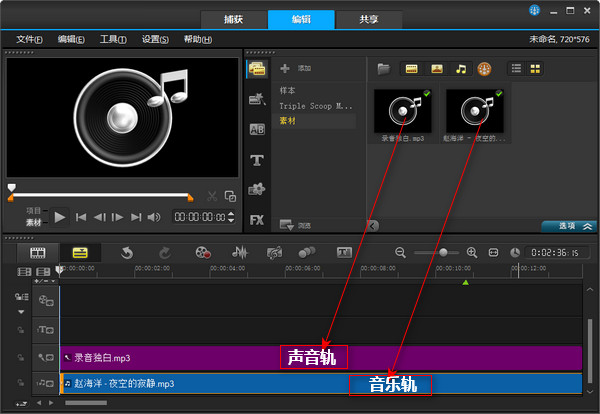600x414 pixels.
Task: Open the Graphic library flower icon
Action: tap(257, 189)
